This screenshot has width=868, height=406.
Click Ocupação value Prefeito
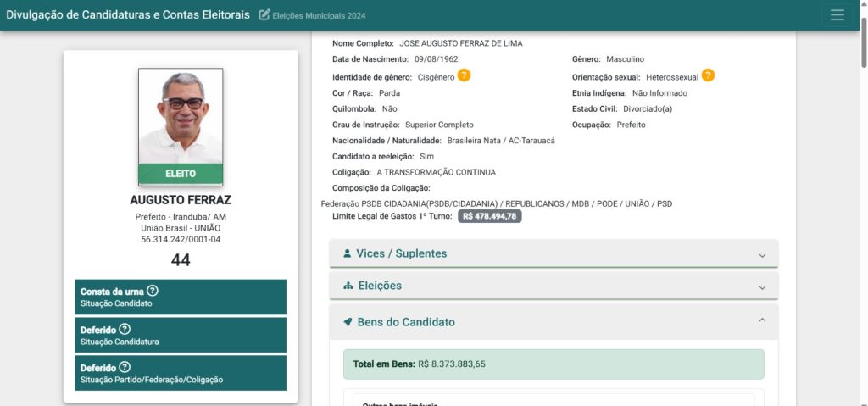pos(631,125)
